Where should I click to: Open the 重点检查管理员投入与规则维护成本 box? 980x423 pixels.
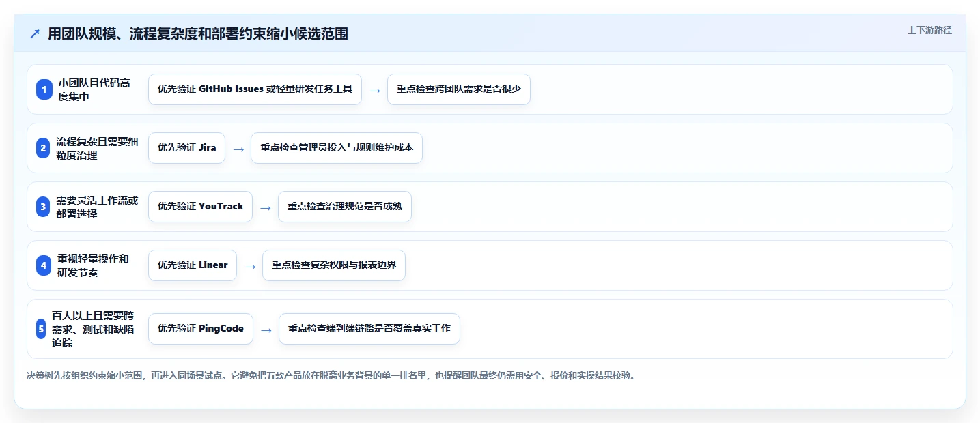tap(337, 148)
